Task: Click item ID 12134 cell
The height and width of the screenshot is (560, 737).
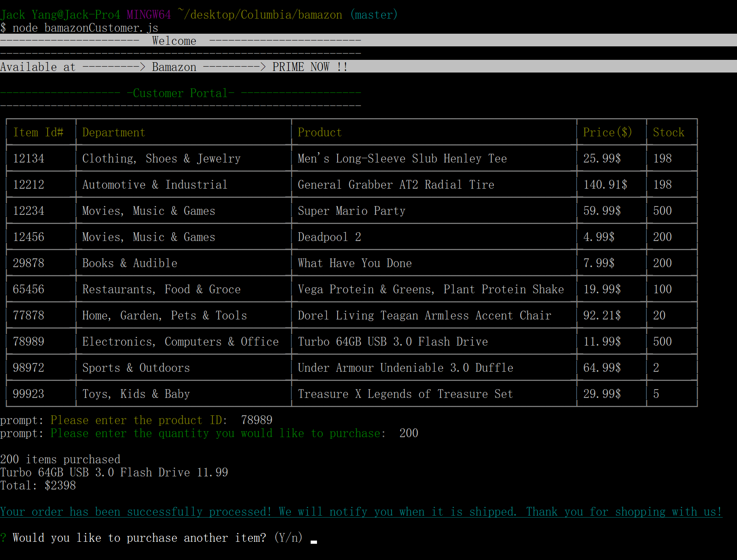Action: [29, 159]
